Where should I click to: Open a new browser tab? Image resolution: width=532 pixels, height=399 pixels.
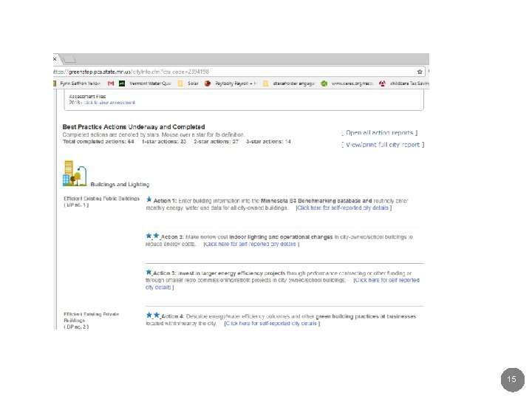[69, 60]
